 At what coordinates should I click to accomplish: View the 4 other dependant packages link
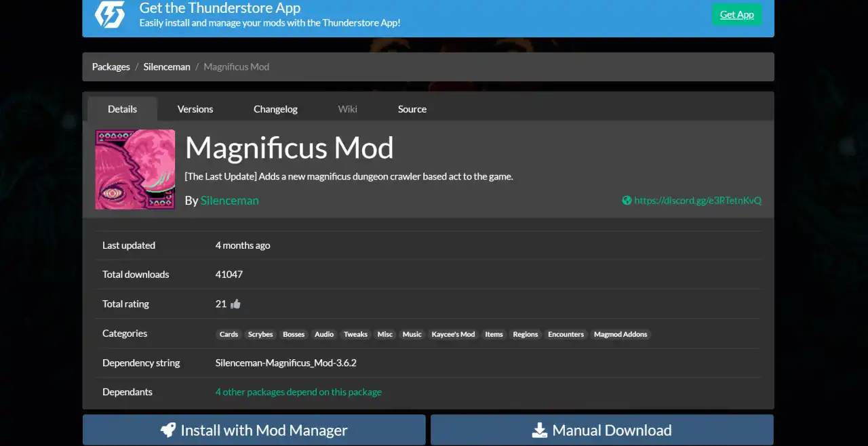[298, 392]
